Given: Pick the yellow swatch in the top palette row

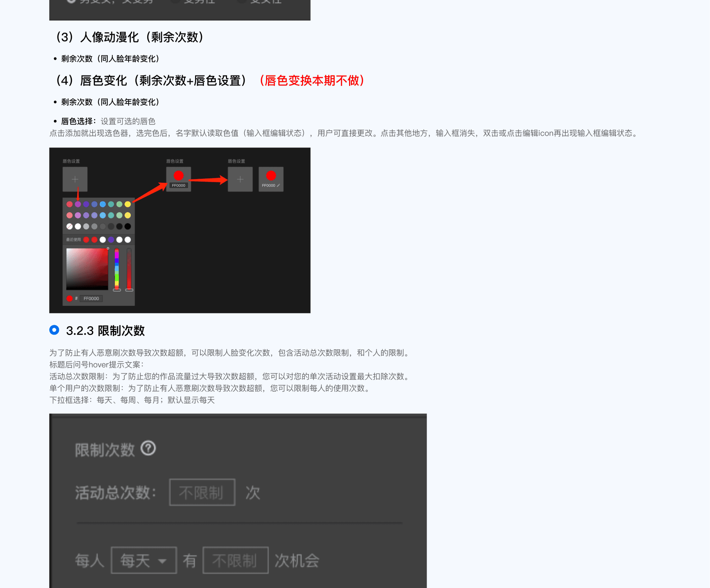Looking at the screenshot, I should [x=128, y=204].
